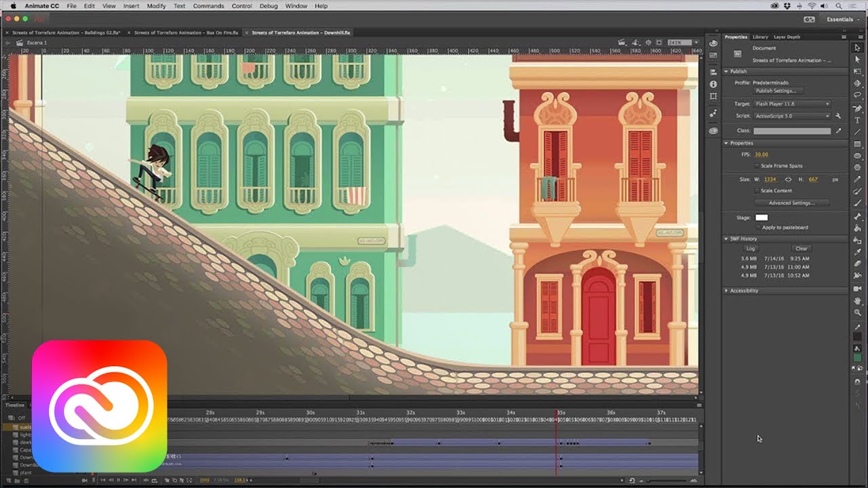Click the stage width value 1334

click(x=770, y=180)
